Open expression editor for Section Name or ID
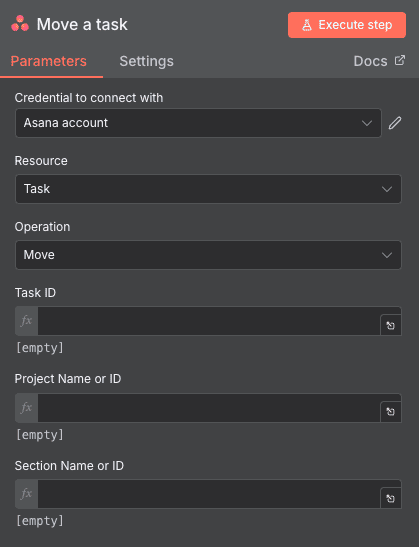 [391, 498]
